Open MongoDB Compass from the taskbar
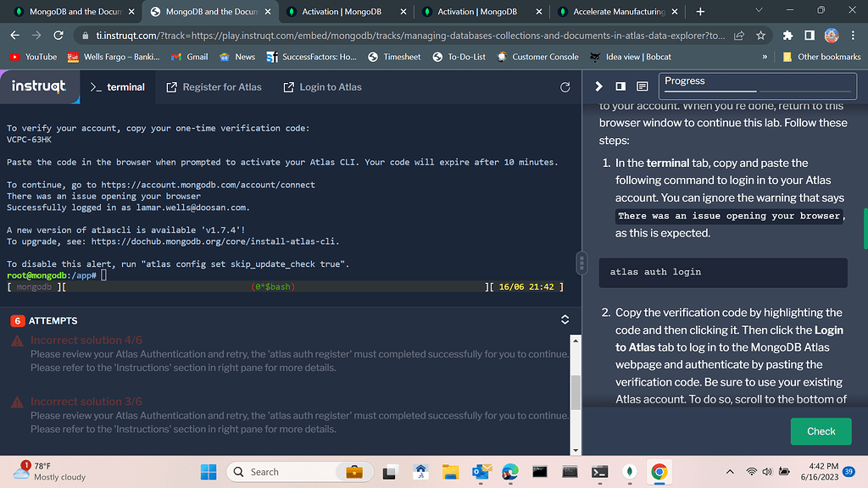Viewport: 868px width, 488px height. [629, 472]
